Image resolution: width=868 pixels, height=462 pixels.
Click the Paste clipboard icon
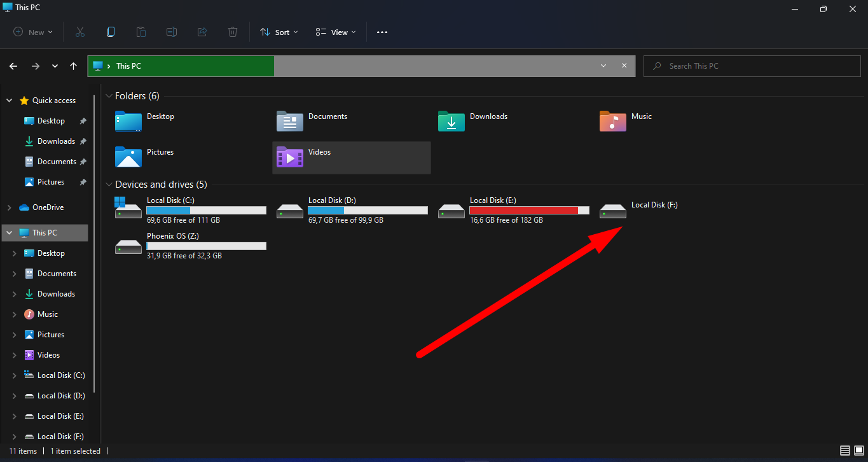pyautogui.click(x=141, y=32)
